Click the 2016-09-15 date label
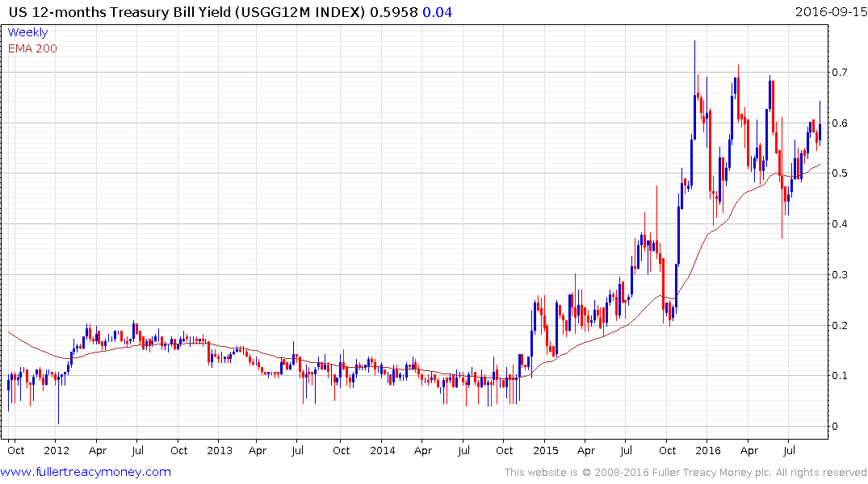Viewport: 868px width, 484px height. pos(831,11)
